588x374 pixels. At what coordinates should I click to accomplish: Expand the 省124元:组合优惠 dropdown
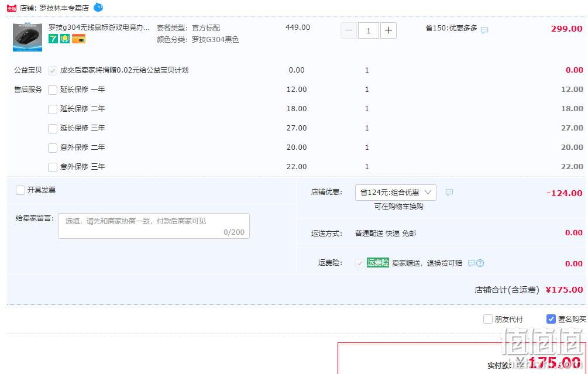[396, 193]
